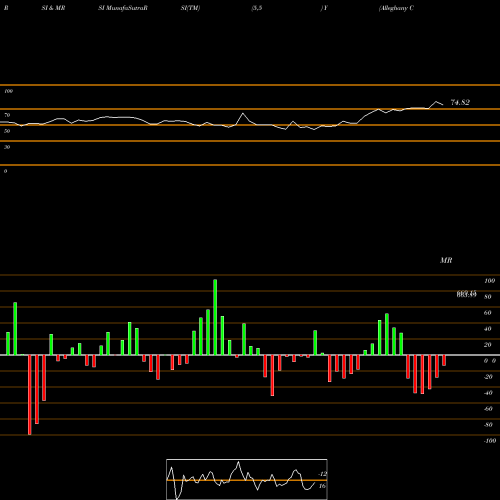500x500 pixels.
Task: Click the 16 value in mini chart
Action: click(x=322, y=486)
